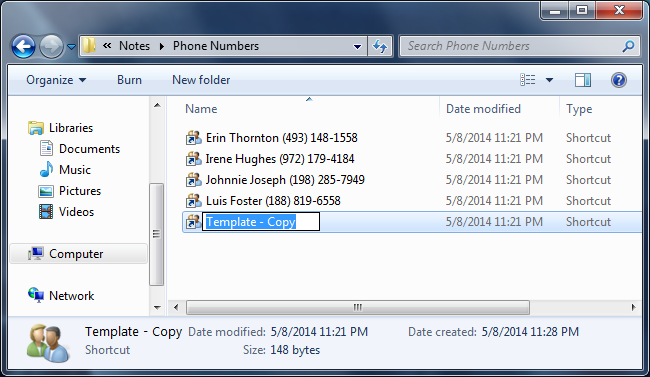Select the Phone Numbers breadcrumb segment

(x=216, y=46)
